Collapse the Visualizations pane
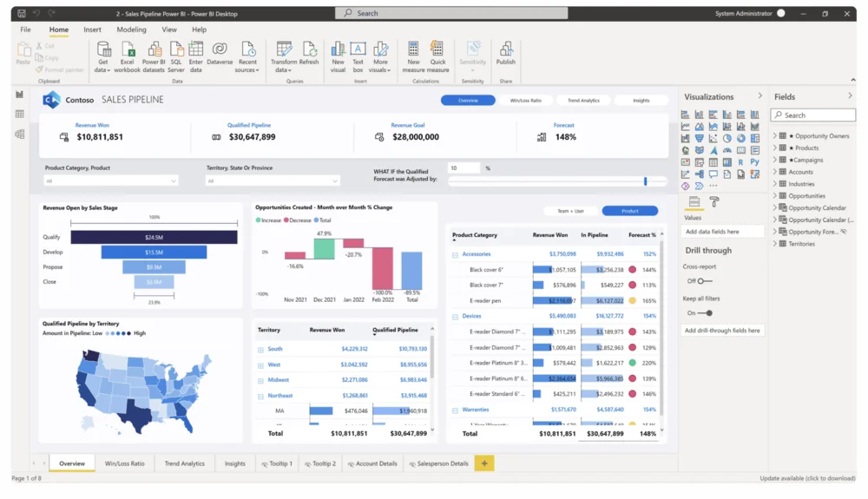 click(x=759, y=96)
